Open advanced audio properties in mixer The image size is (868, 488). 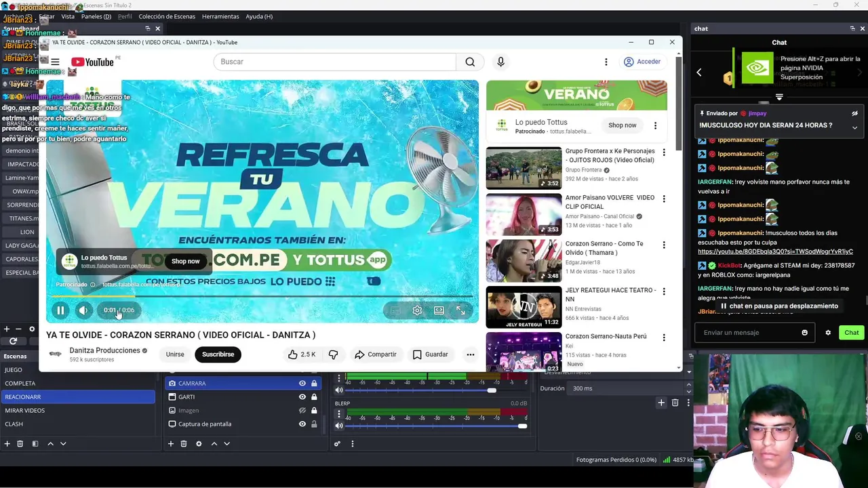coord(337,444)
